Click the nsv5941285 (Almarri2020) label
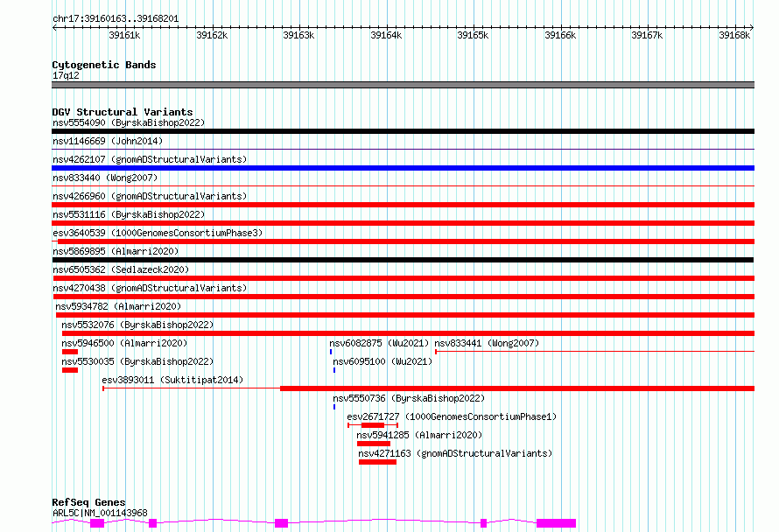Viewport: 779px width, 532px height. (x=419, y=435)
